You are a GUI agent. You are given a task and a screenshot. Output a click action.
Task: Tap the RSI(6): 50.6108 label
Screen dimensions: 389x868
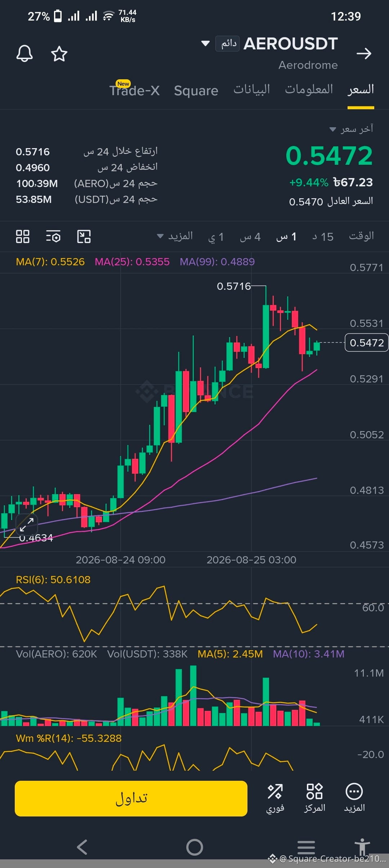pyautogui.click(x=53, y=580)
